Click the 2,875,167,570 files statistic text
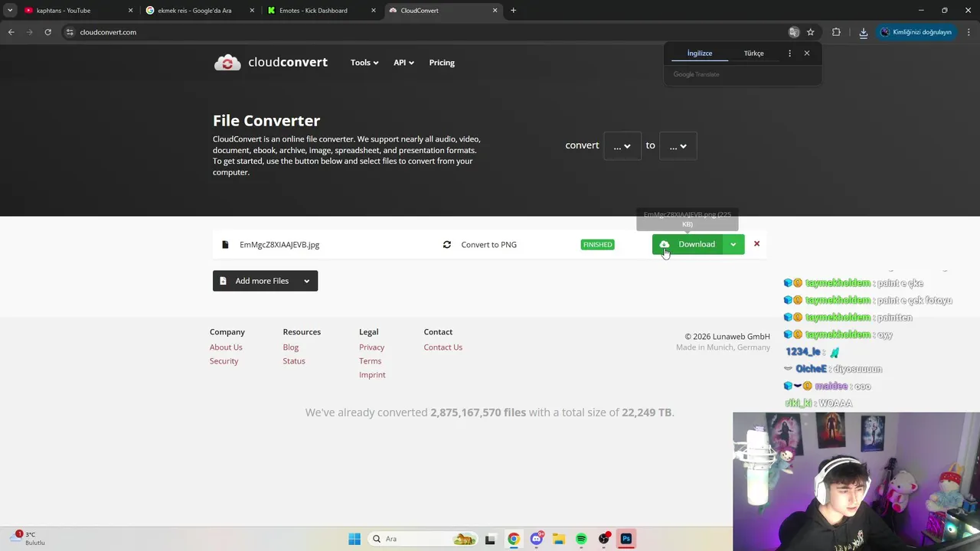 pos(479,412)
